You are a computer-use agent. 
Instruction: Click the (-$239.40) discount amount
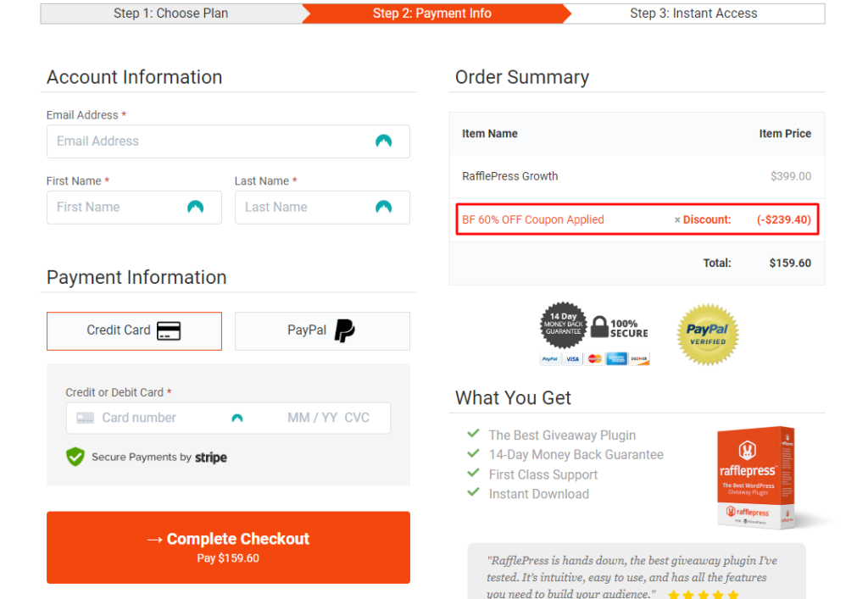[783, 219]
